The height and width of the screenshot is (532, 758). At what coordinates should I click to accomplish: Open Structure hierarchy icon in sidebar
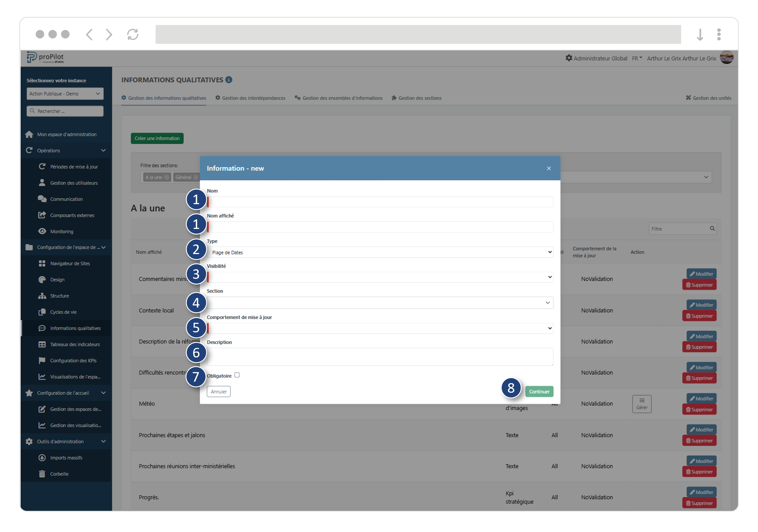(42, 296)
